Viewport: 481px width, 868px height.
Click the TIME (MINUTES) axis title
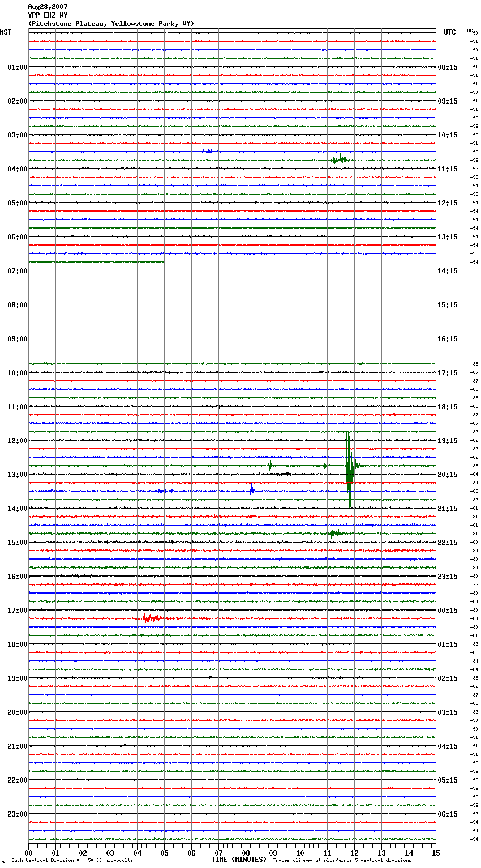pos(239,860)
